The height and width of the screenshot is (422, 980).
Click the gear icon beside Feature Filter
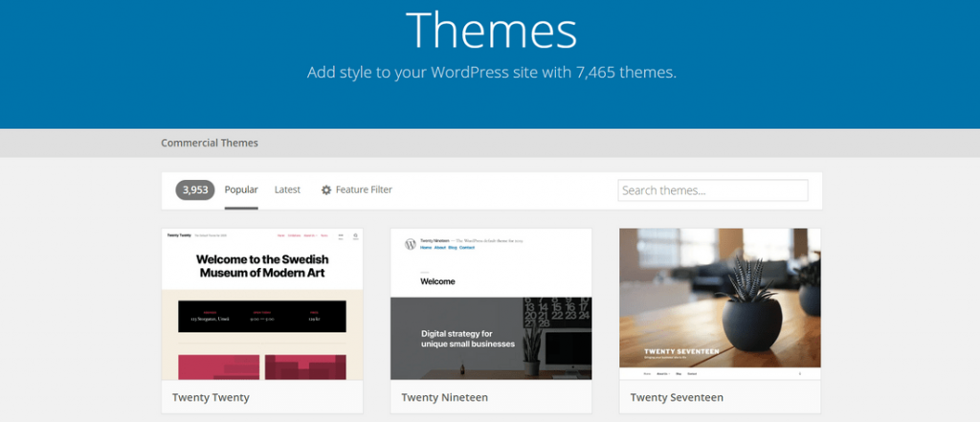[x=326, y=190]
